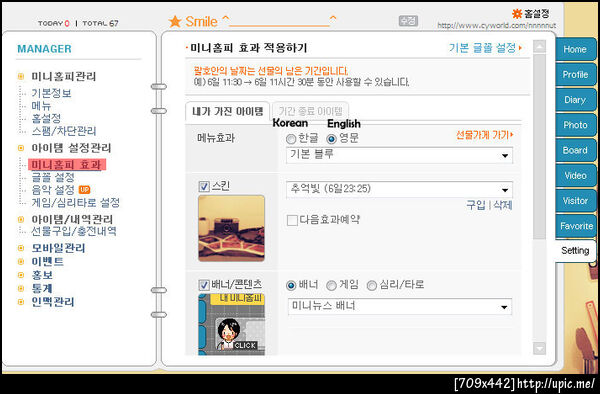Open the 미니뉴스 배너 dropdown
The image size is (600, 394).
click(399, 307)
